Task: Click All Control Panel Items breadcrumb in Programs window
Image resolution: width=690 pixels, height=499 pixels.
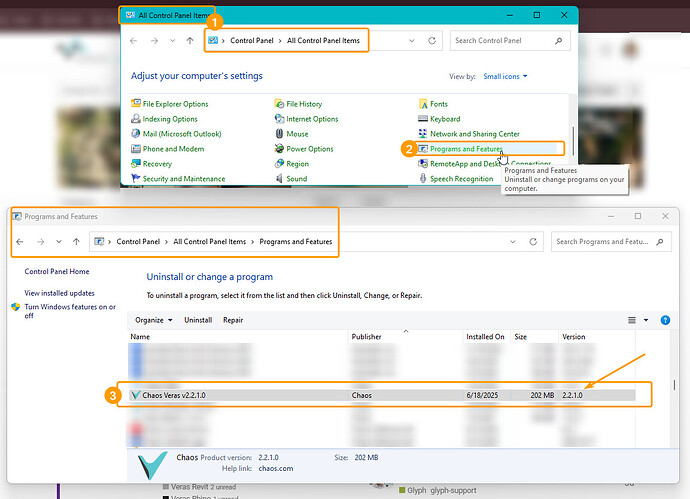Action: click(209, 242)
